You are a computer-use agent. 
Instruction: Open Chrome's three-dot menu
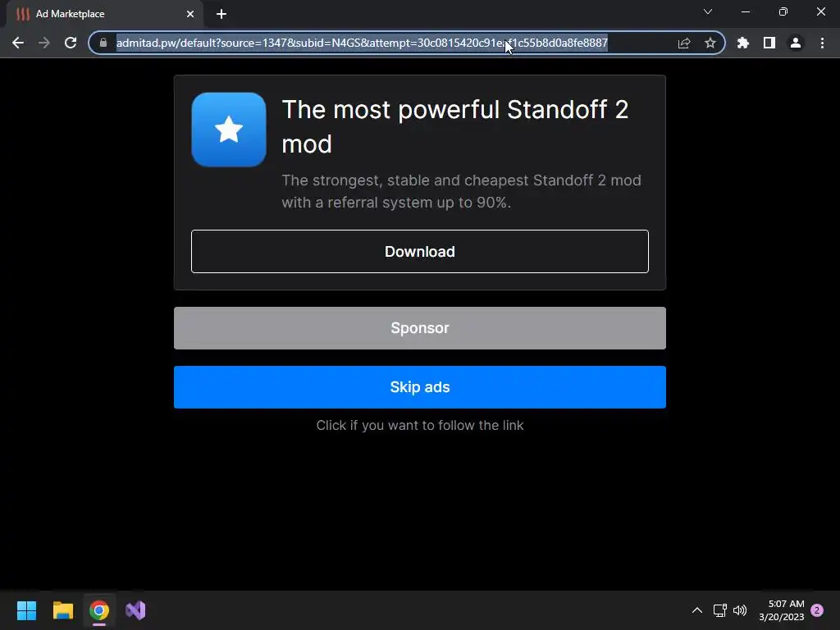click(x=822, y=43)
